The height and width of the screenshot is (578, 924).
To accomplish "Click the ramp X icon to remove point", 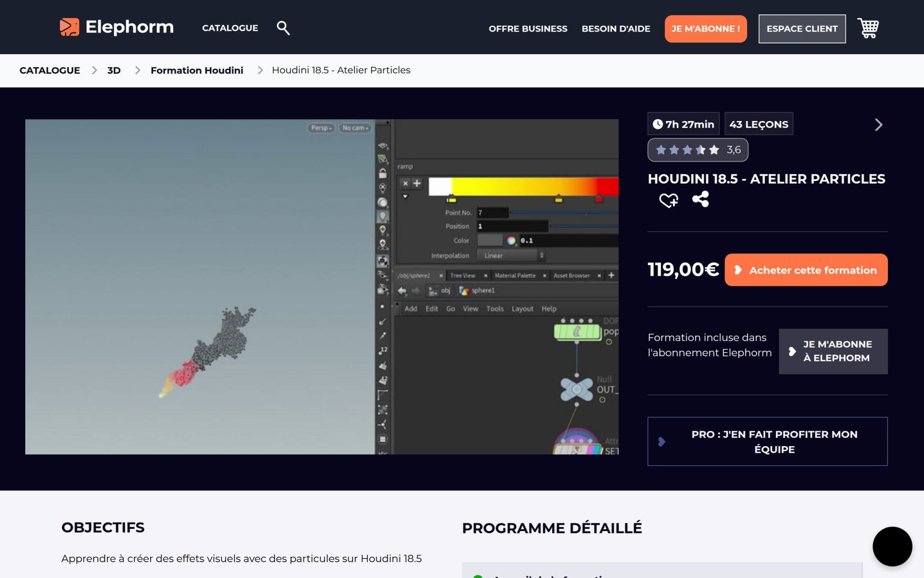I will pos(405,183).
